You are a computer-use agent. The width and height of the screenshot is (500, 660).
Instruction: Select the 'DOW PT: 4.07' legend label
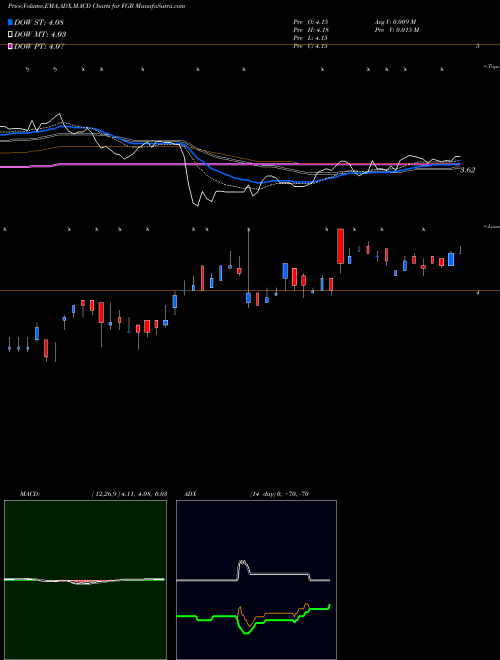pos(39,46)
